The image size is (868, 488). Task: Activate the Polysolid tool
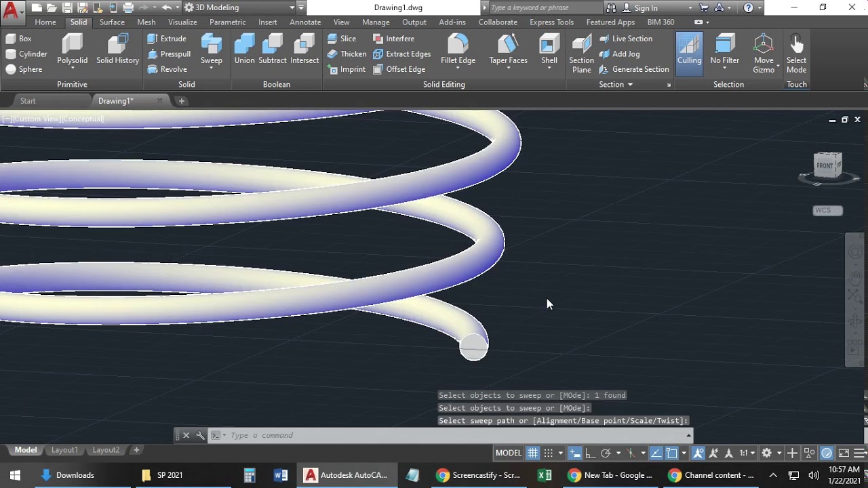coord(72,49)
